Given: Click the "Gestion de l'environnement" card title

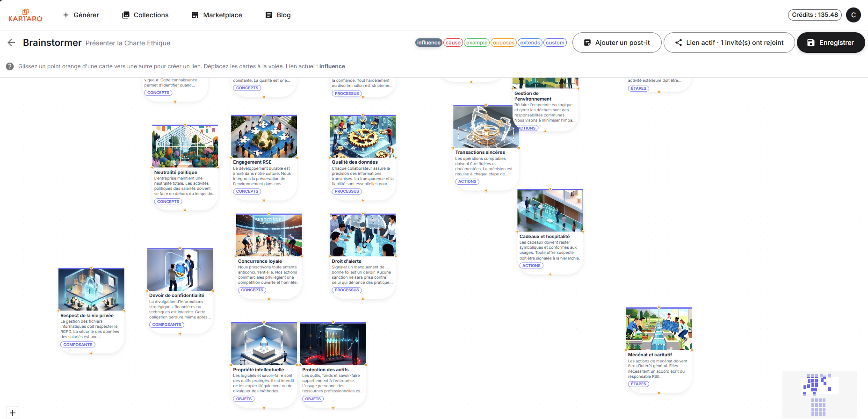Looking at the screenshot, I should coord(533,96).
